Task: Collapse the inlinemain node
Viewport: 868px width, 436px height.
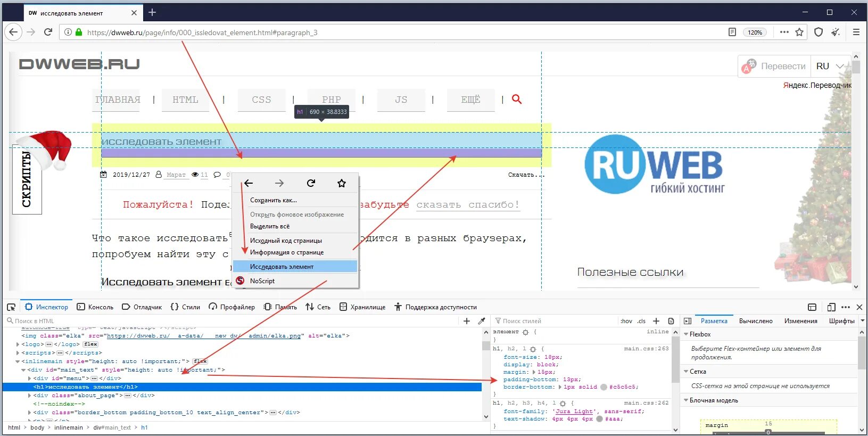Action: coord(18,361)
